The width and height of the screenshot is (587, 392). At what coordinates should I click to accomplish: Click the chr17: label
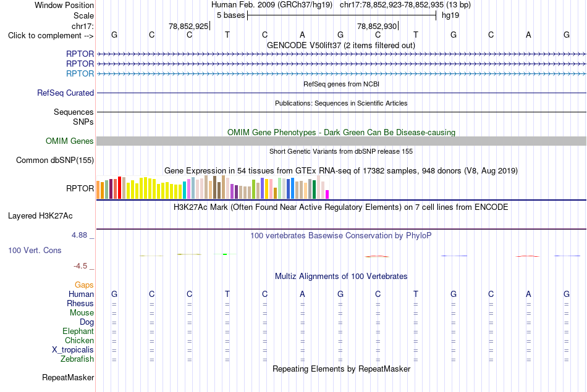click(x=83, y=26)
